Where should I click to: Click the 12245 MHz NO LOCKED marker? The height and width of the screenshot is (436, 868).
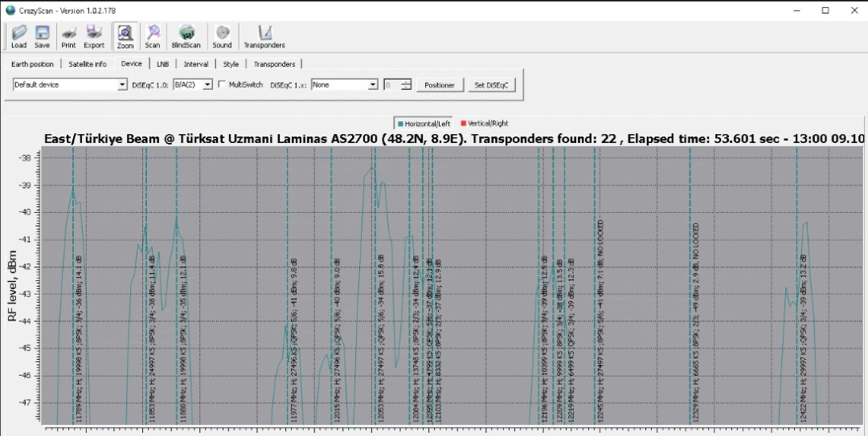600,322
